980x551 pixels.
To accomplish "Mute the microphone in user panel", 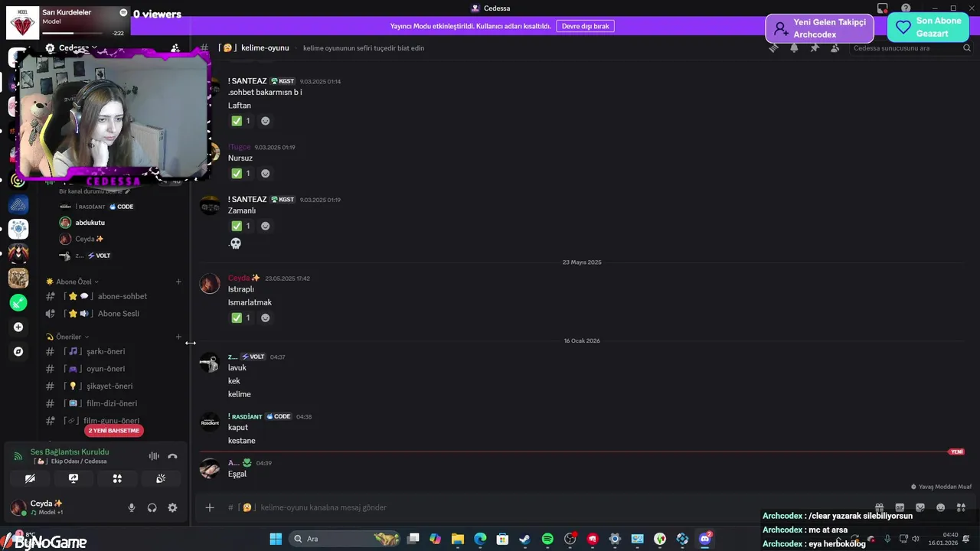I will pyautogui.click(x=132, y=507).
